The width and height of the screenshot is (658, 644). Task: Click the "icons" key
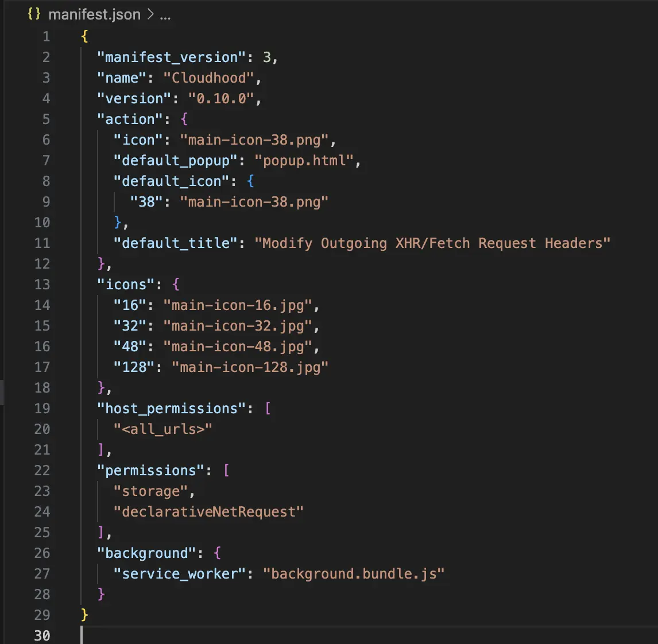pyautogui.click(x=126, y=285)
